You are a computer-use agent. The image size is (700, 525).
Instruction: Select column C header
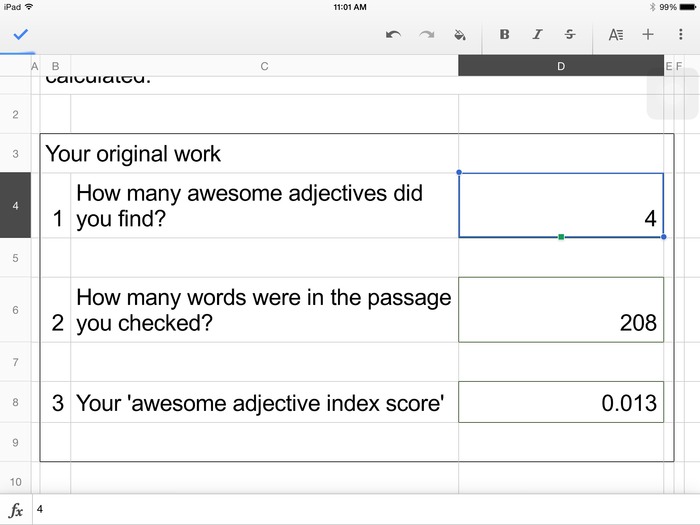[264, 66]
